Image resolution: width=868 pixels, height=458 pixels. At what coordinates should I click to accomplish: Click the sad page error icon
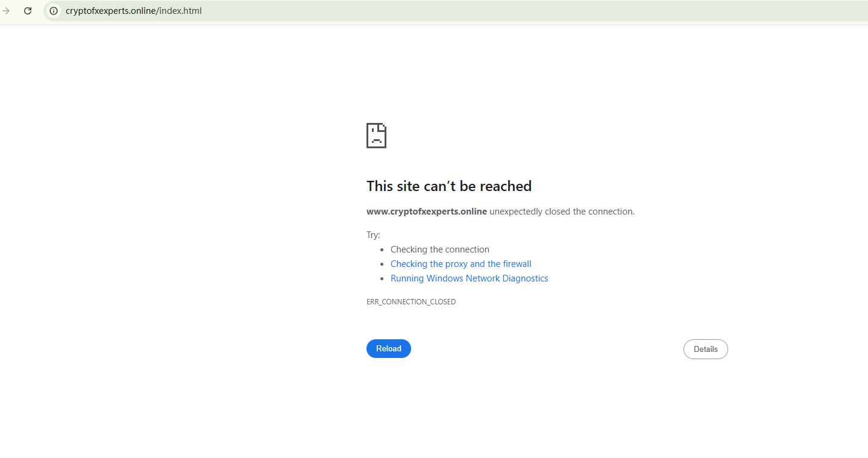coord(376,136)
